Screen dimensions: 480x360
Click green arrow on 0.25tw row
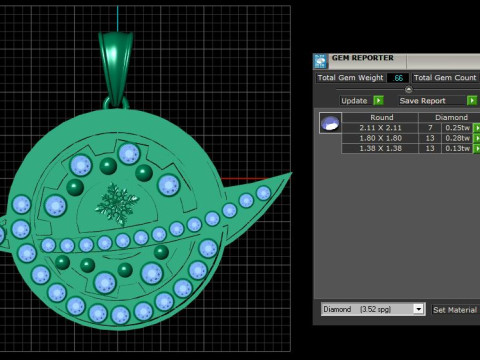[477, 128]
